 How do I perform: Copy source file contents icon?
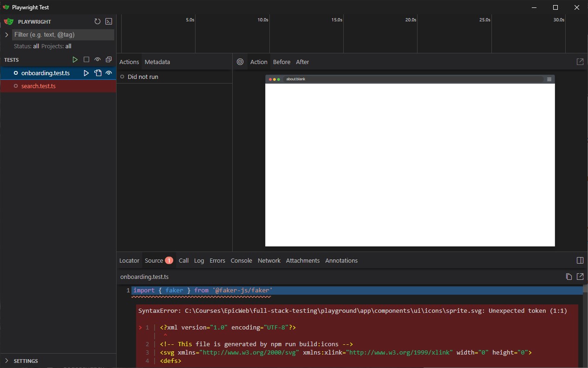pyautogui.click(x=568, y=277)
